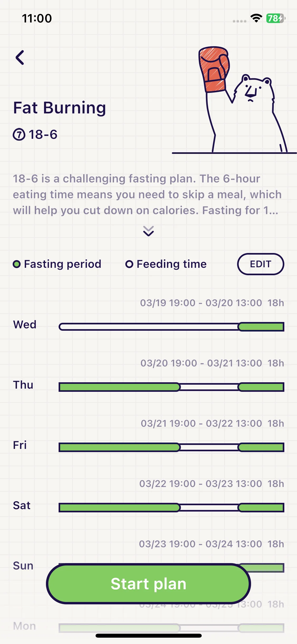Tap the boxing bear illustration

click(x=234, y=100)
